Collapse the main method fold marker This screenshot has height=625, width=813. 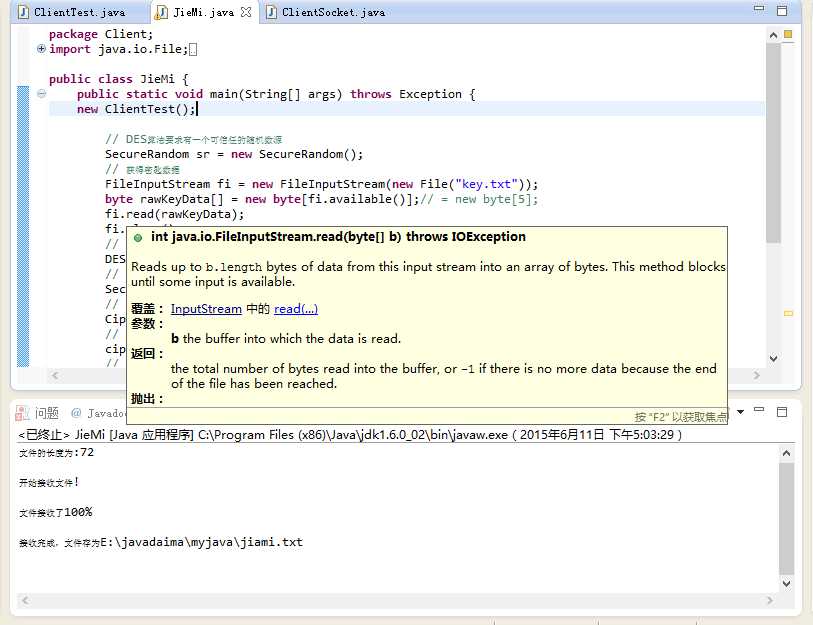[x=41, y=94]
